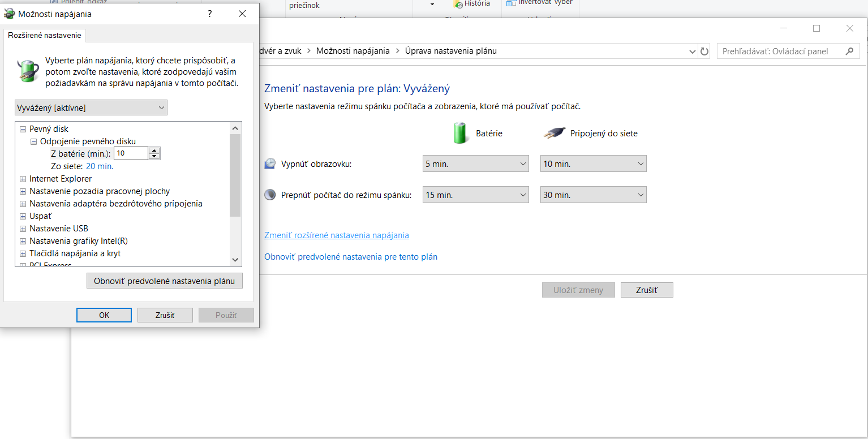The image size is (868, 439).
Task: Click the Uložiť zmeny button
Action: point(578,290)
